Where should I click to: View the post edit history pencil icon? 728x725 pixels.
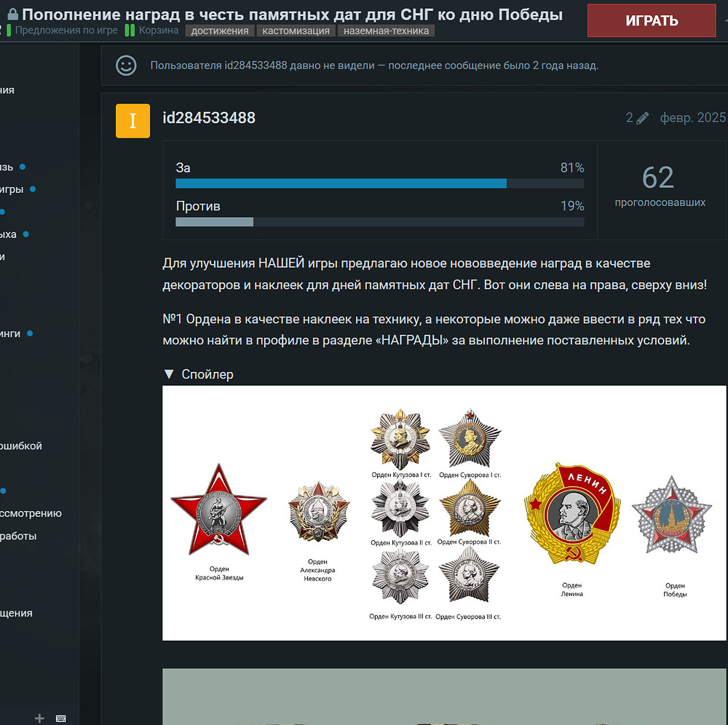[x=642, y=118]
